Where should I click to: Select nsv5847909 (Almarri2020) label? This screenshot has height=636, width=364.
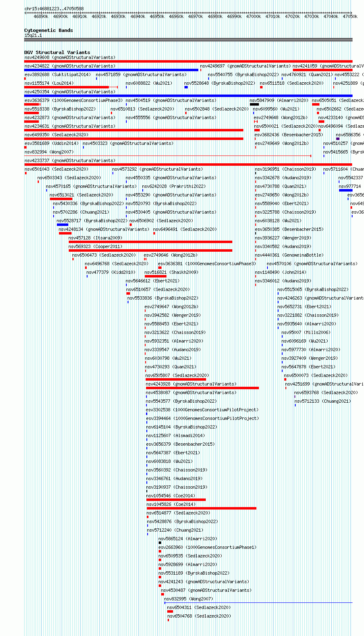tap(279, 100)
